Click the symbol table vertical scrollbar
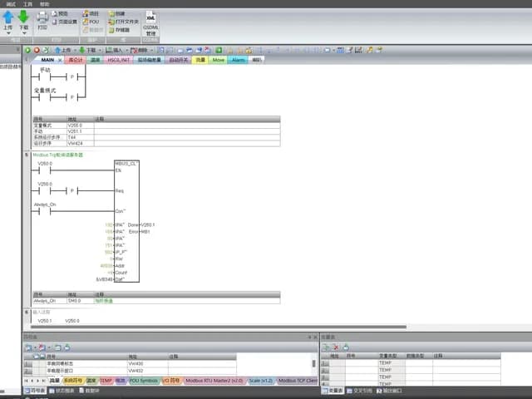This screenshot has height=399, width=532. coord(314,363)
